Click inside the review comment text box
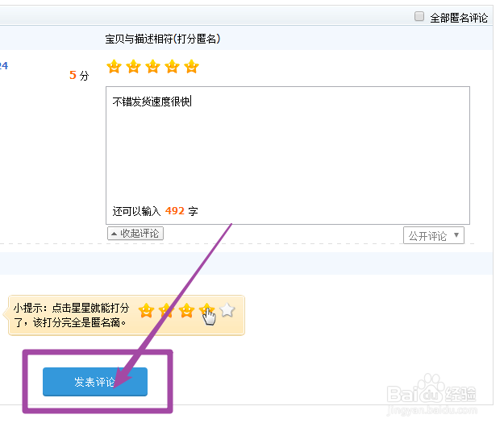The width and height of the screenshot is (504, 427). tap(288, 155)
